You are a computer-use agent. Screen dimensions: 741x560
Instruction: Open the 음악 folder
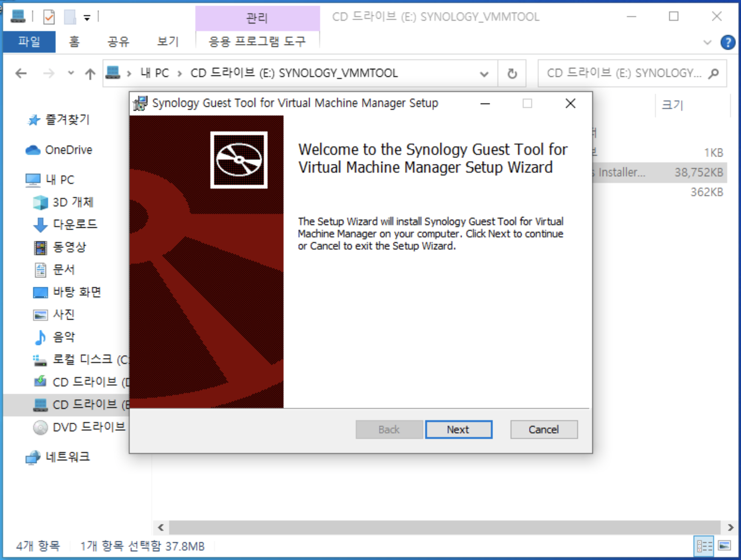pyautogui.click(x=55, y=337)
